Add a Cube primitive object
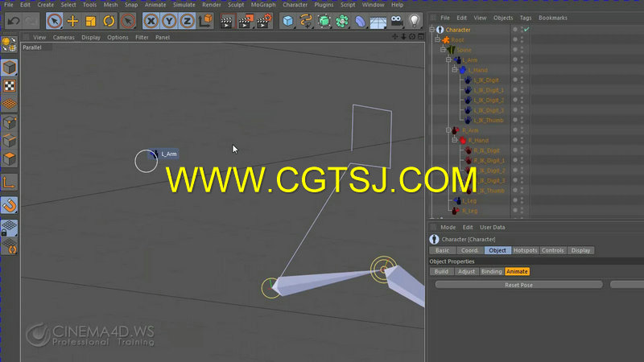The height and width of the screenshot is (362, 644). point(288,21)
